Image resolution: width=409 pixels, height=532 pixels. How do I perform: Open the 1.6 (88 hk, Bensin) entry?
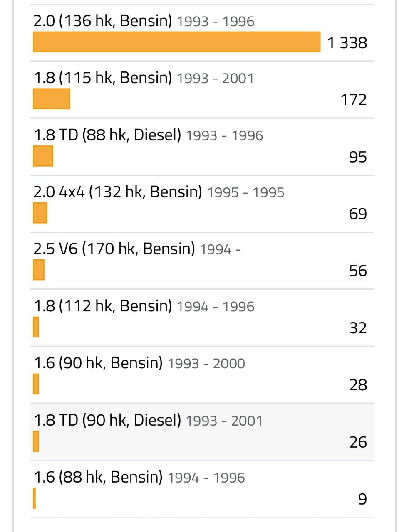[x=98, y=477]
